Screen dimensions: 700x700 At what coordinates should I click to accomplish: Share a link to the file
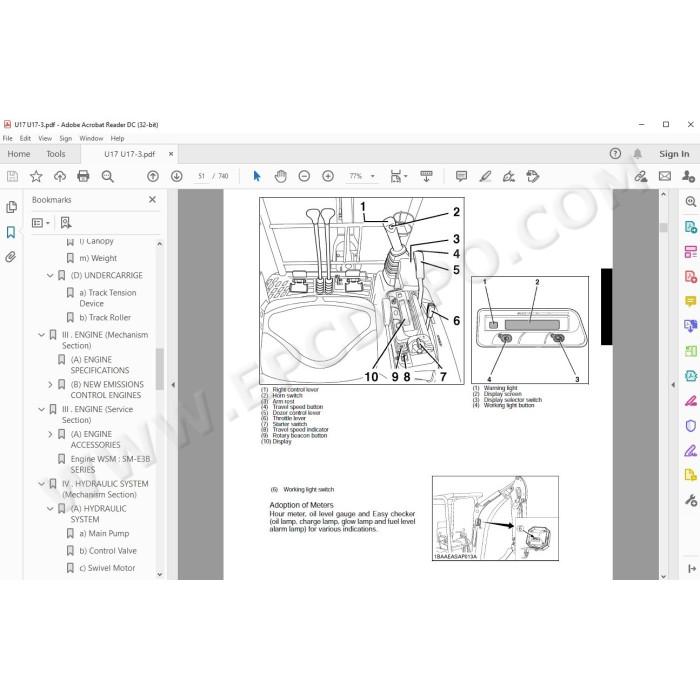(641, 176)
